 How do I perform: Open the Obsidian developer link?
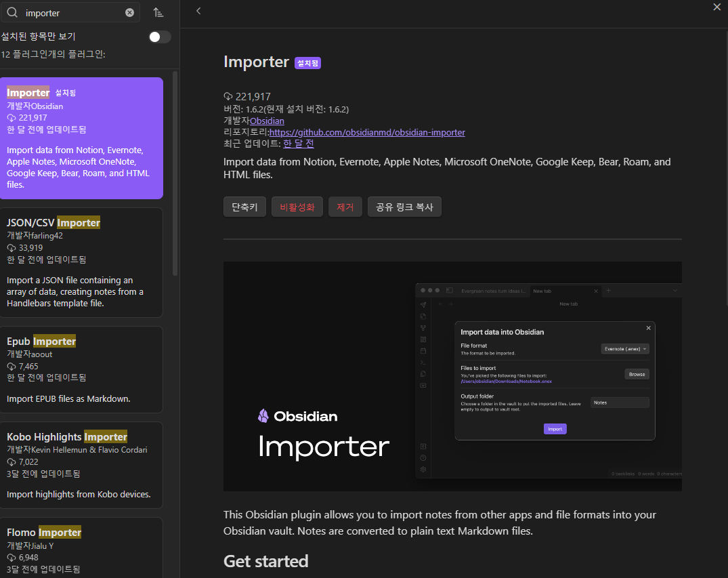tap(267, 121)
